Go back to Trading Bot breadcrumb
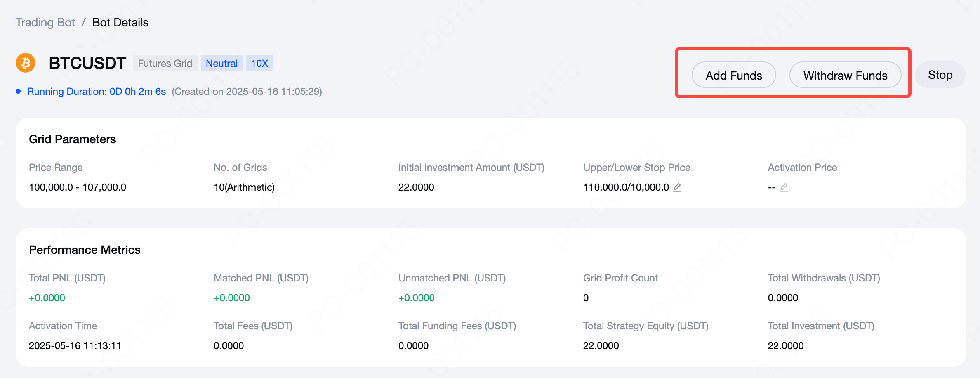This screenshot has height=378, width=980. tap(45, 22)
